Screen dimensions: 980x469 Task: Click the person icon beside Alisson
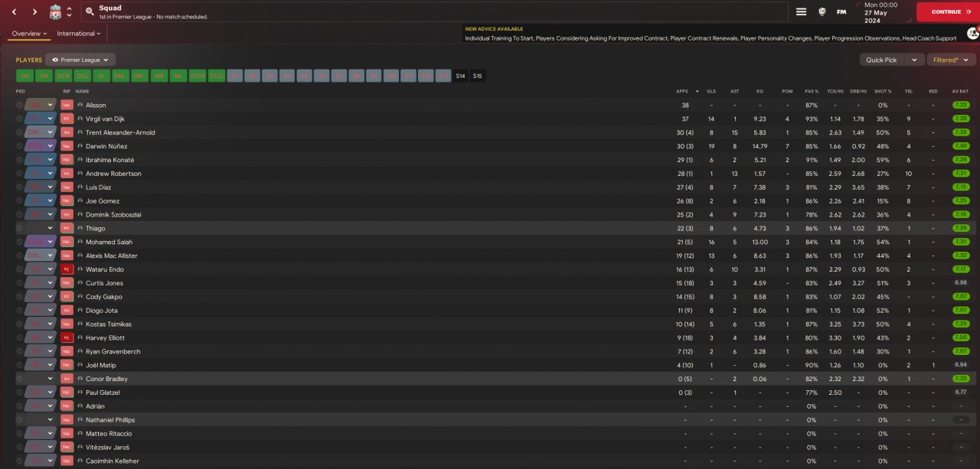point(80,105)
